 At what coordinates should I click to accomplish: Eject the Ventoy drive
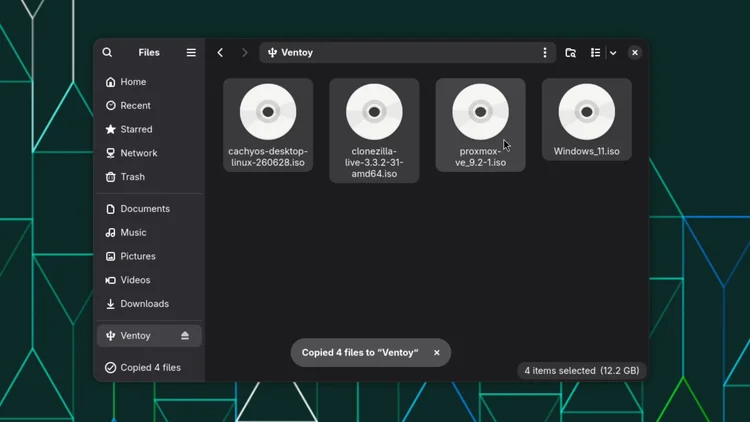click(185, 335)
